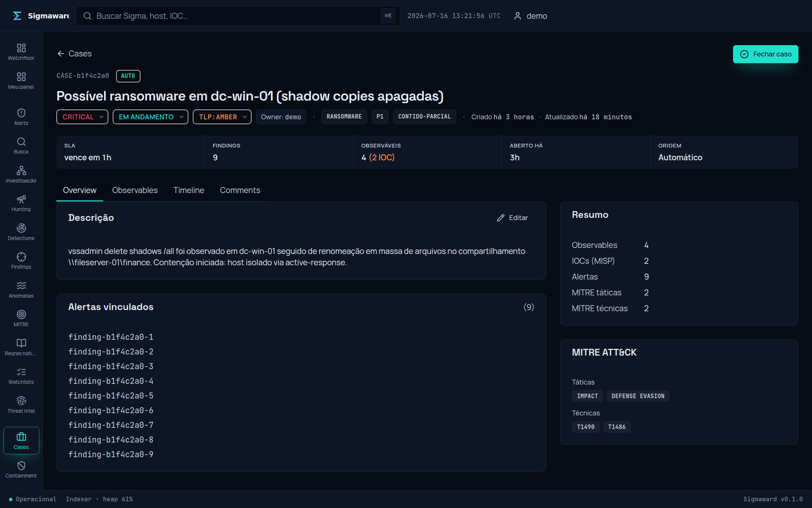Screen dimensions: 812x508
Task: Click MITRE técnicas row in Resumo
Action: (611, 308)
